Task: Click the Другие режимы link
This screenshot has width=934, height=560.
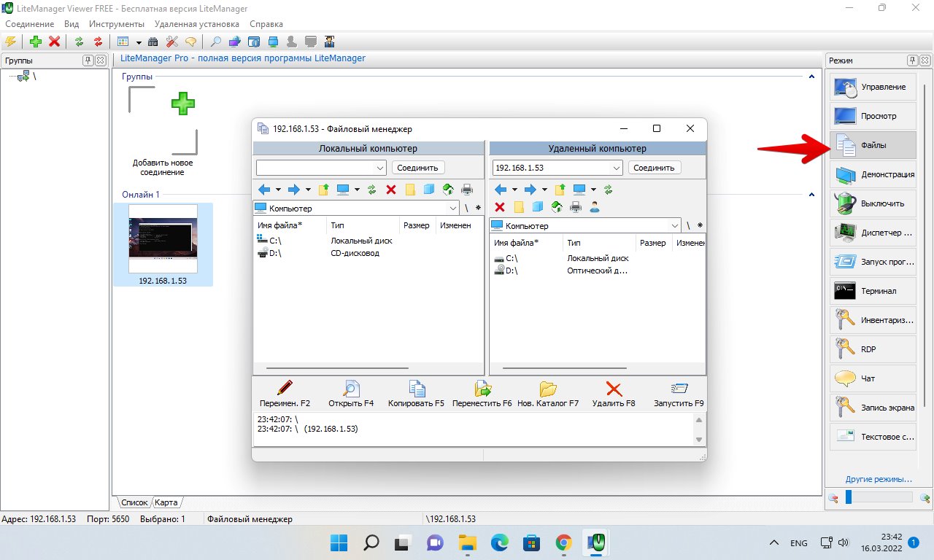Action: (x=879, y=479)
